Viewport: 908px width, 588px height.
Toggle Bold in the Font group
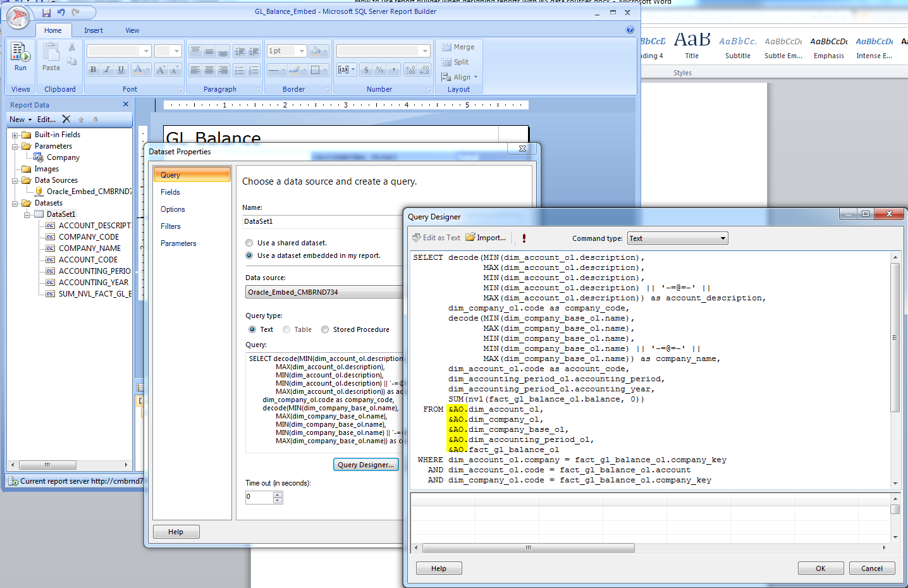tap(93, 70)
